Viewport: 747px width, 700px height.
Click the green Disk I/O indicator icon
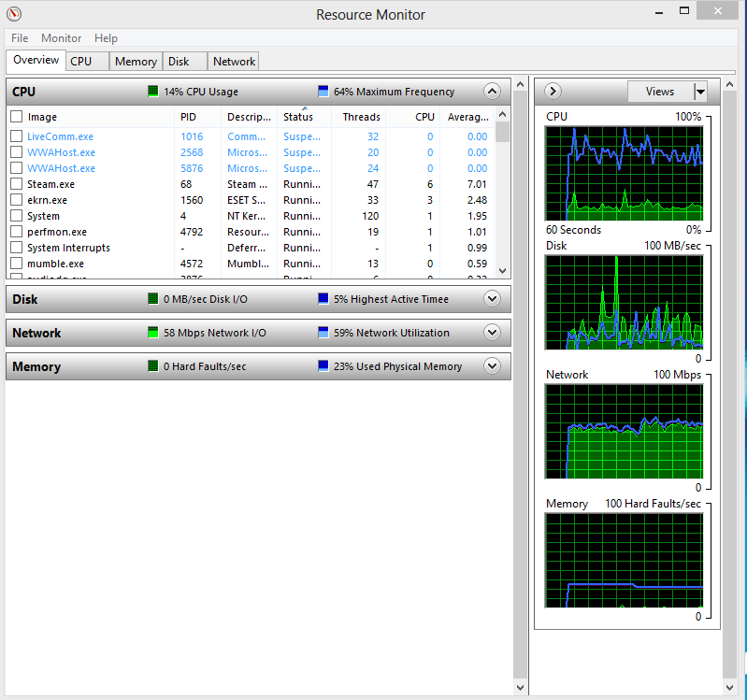click(x=153, y=298)
